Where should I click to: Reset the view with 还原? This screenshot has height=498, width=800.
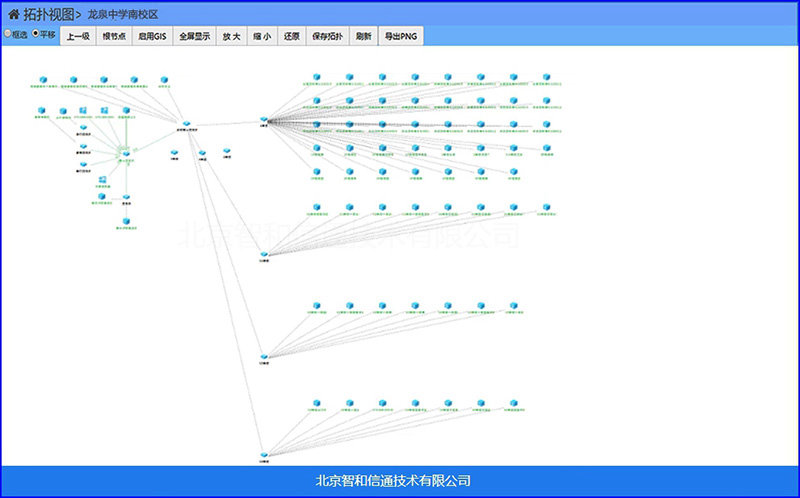tap(292, 36)
